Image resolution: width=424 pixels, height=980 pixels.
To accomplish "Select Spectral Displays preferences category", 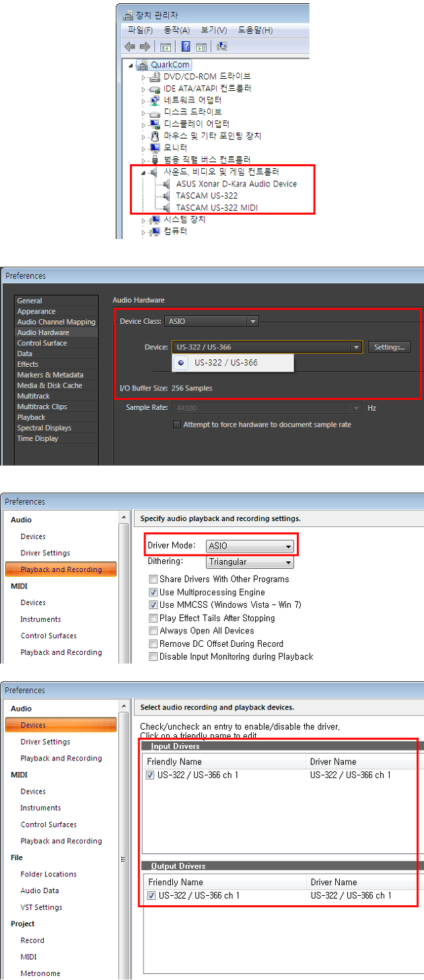I will 44,428.
